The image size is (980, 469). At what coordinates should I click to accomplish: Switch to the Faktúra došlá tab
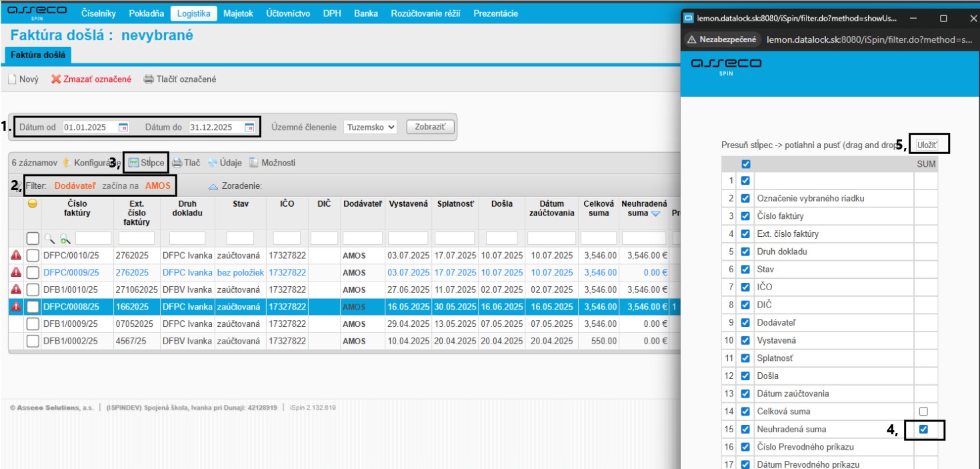click(x=37, y=55)
